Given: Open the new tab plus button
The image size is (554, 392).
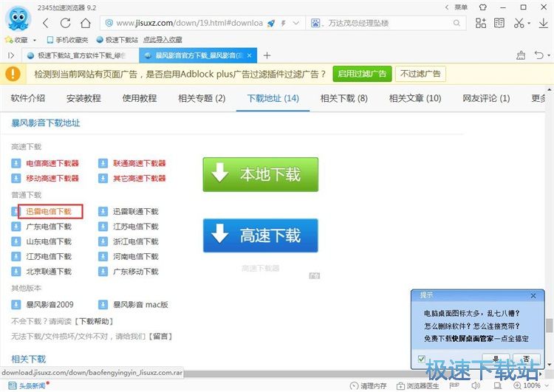Looking at the screenshot, I should (267, 55).
